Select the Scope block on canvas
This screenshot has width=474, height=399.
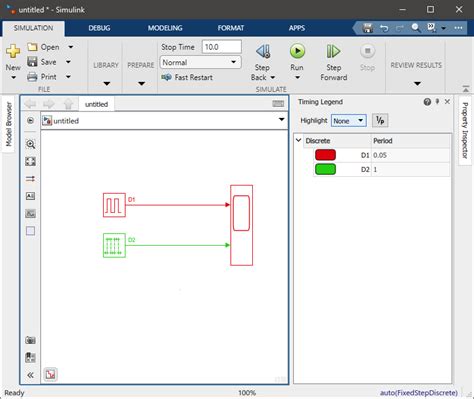tap(241, 225)
